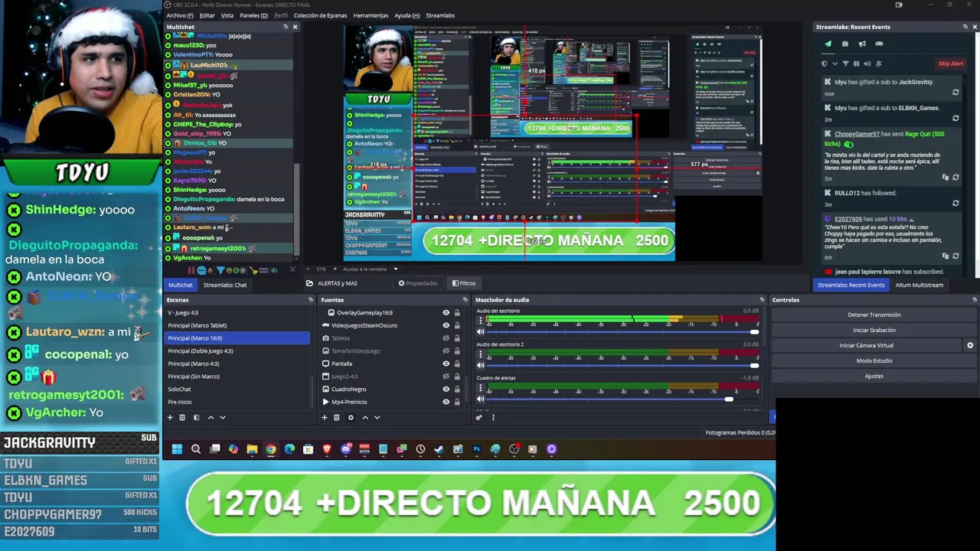Screen dimensions: 980x551
Task: Replay alert for gifted sub to ELBKN_Games
Action: click(x=955, y=118)
